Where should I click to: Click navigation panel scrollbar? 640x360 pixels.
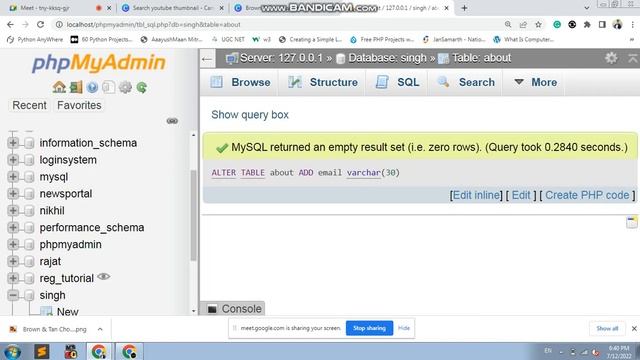coord(193,215)
